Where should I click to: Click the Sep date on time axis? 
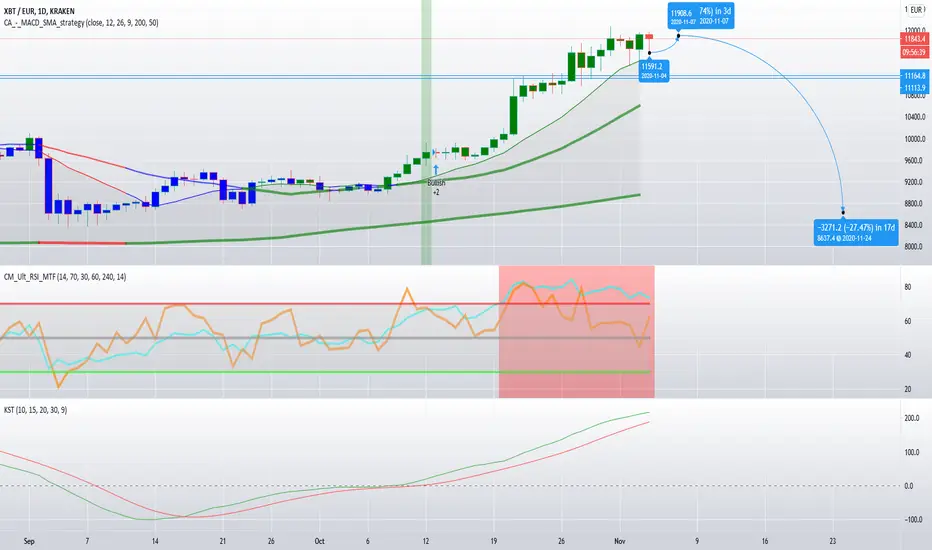29,541
